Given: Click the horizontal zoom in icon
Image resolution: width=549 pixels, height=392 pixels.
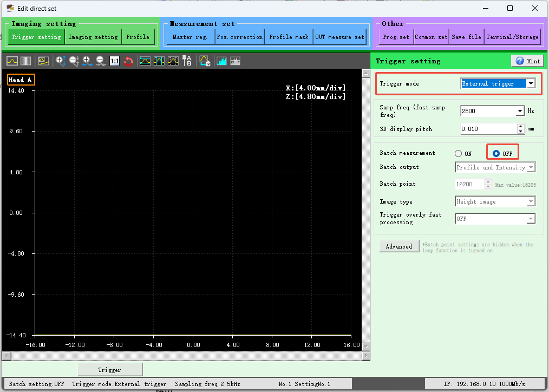Looking at the screenshot, I should tap(87, 61).
